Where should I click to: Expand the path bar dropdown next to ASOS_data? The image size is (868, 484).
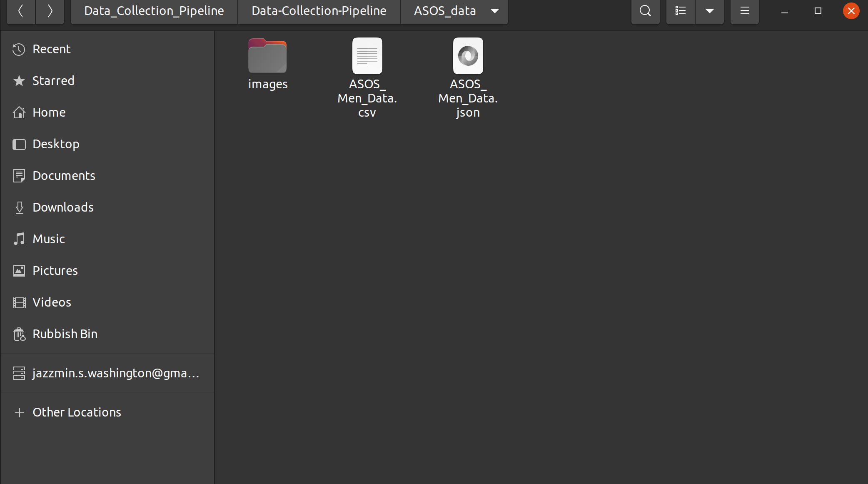(x=495, y=11)
